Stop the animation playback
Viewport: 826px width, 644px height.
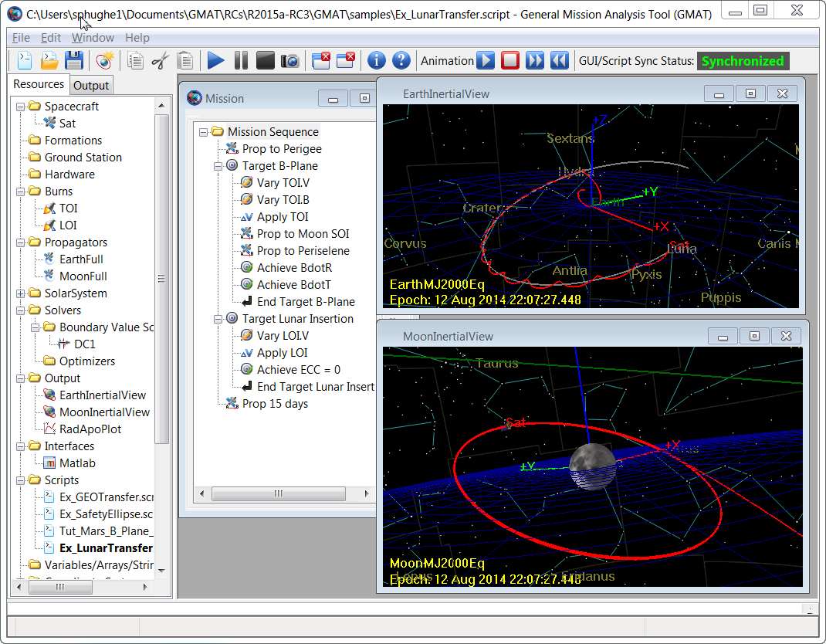pos(510,60)
